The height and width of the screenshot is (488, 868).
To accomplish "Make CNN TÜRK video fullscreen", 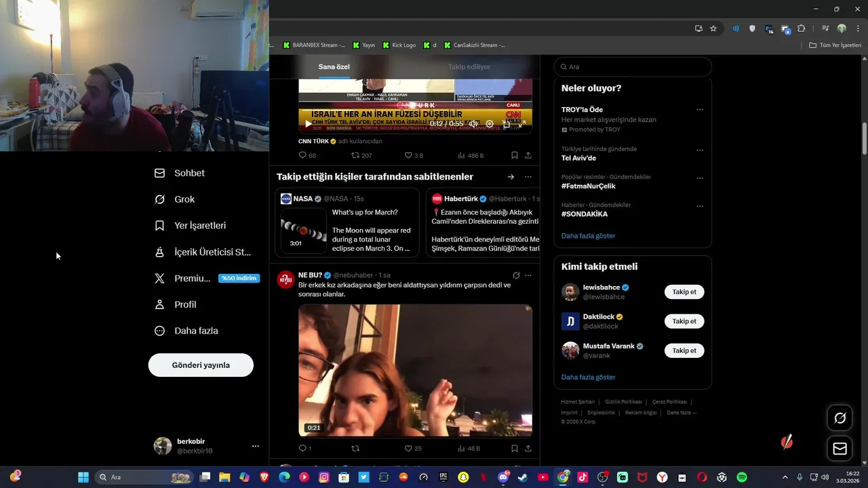I will click(x=522, y=124).
